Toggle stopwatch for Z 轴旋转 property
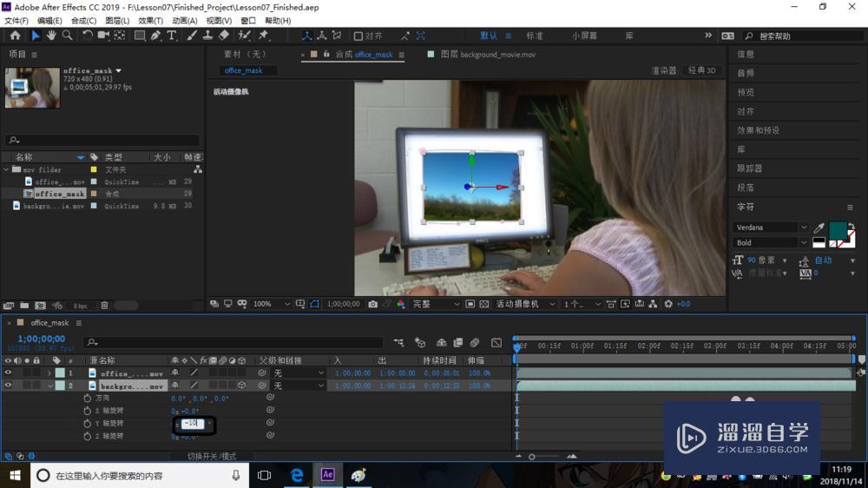 87,437
